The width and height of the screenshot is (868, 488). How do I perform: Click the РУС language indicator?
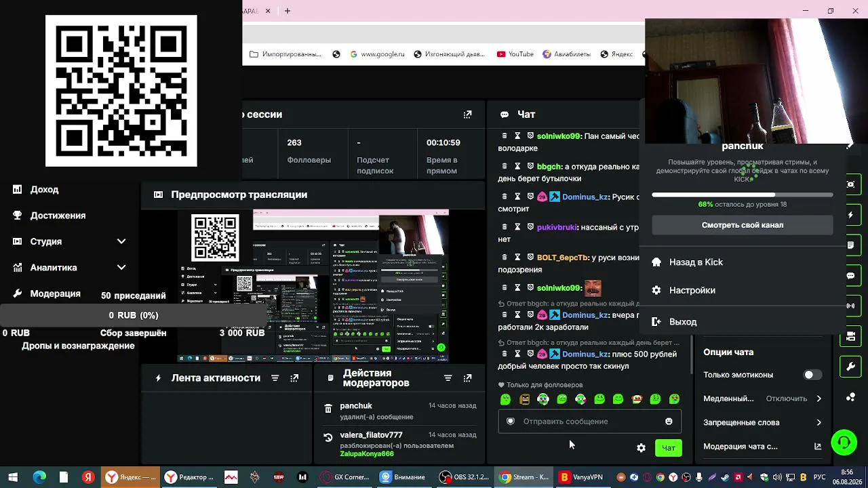coord(819,478)
